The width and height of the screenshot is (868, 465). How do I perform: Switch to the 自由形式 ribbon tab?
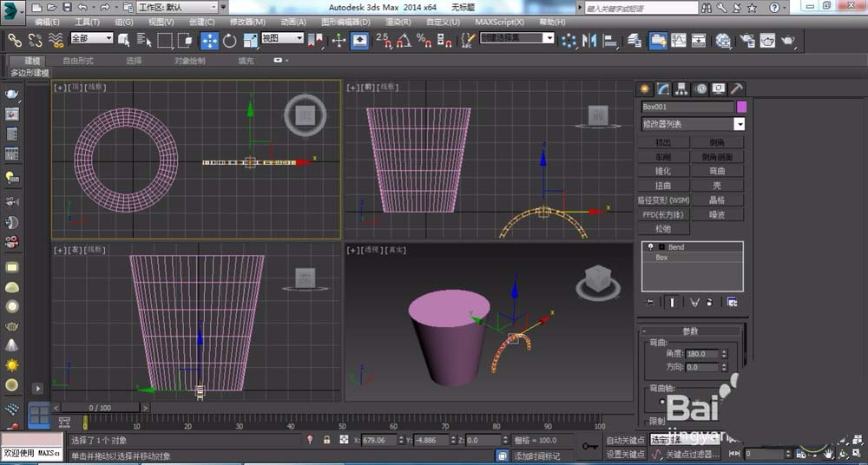(78, 61)
